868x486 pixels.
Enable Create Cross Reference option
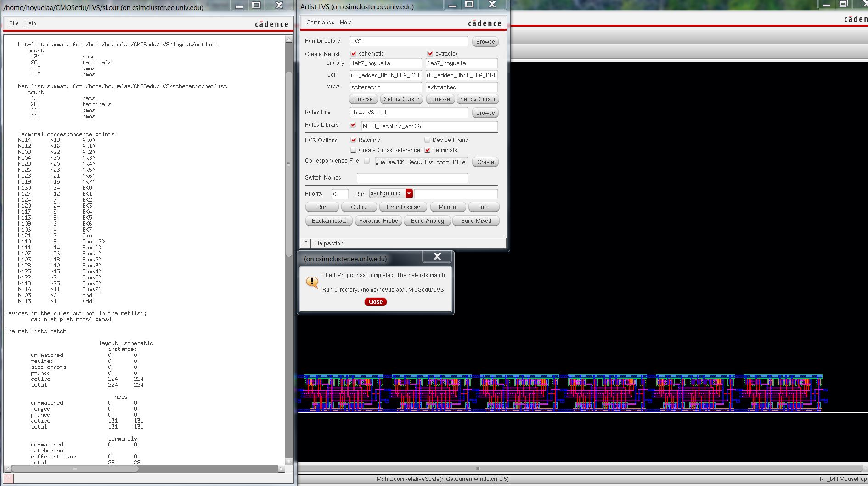click(x=354, y=150)
